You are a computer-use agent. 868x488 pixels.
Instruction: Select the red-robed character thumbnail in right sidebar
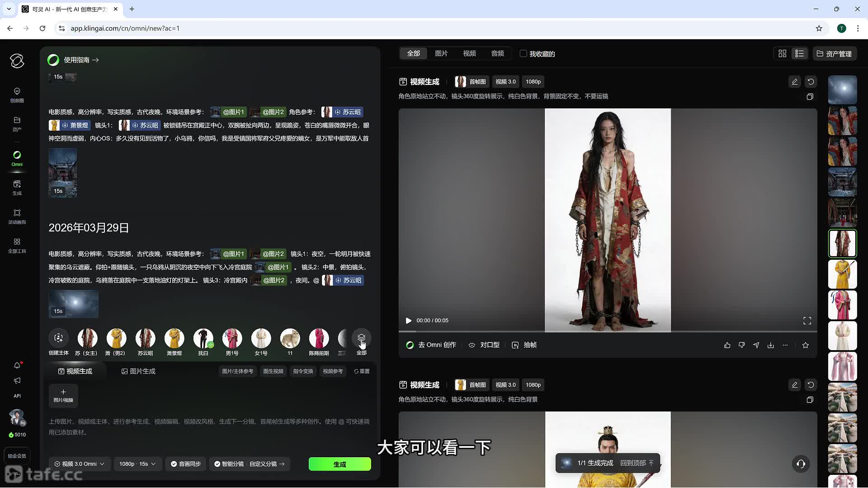(x=842, y=244)
